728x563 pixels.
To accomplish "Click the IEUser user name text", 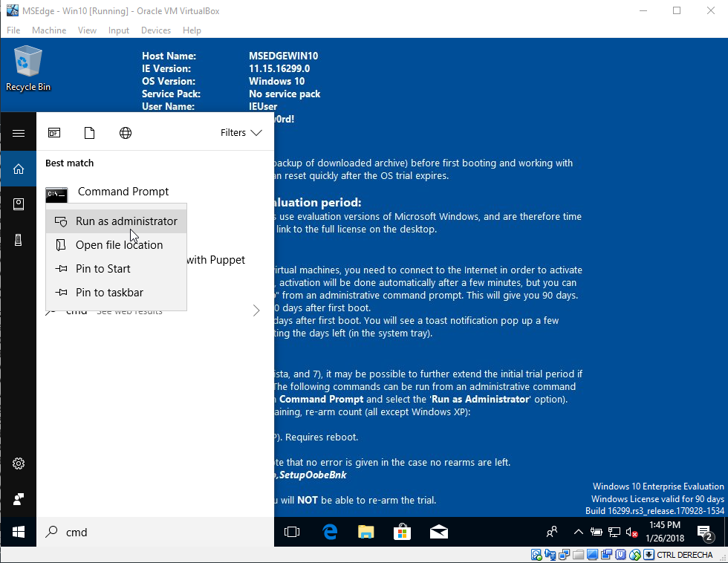I will click(x=263, y=106).
